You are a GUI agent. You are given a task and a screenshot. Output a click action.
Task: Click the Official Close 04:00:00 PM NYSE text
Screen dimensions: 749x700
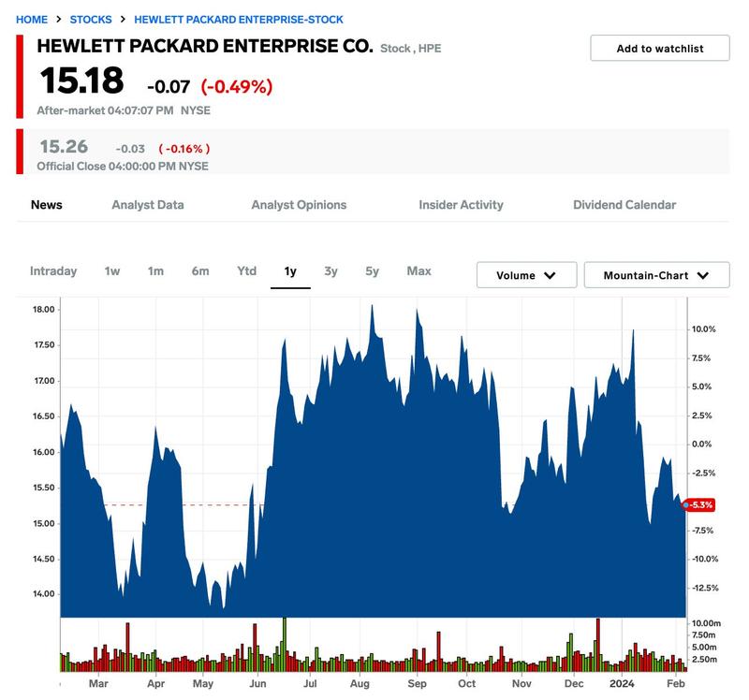coord(123,167)
